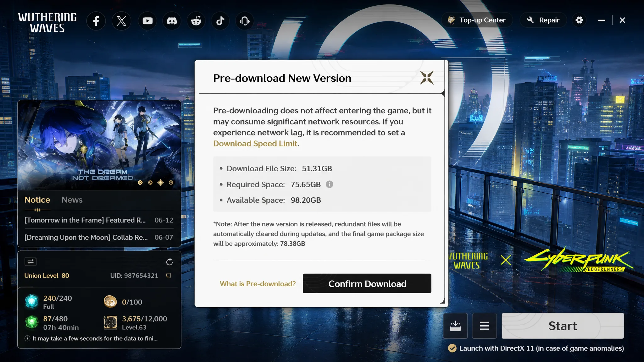Toggle Launch with DirectX 11 checkbox

(452, 348)
